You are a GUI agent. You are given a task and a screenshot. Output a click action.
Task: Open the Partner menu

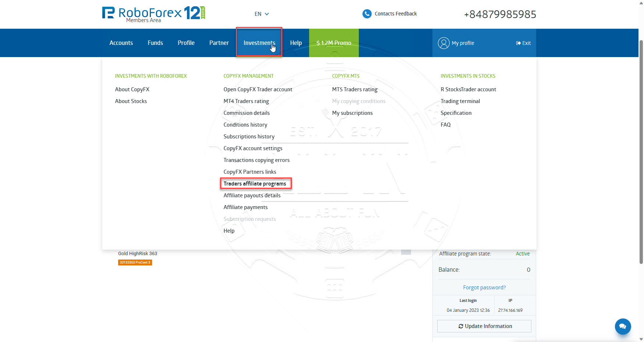click(219, 43)
